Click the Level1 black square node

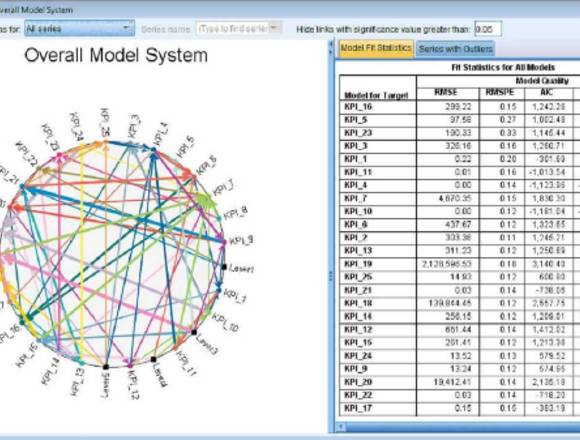click(x=224, y=267)
